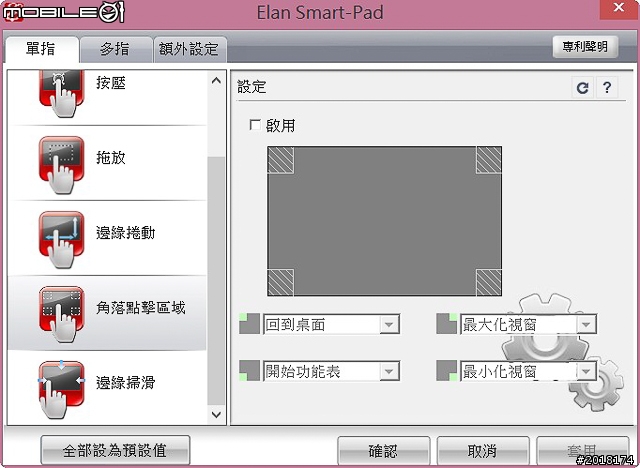640x468 pixels.
Task: Open the 最小化視窗 dropdown
Action: click(x=529, y=371)
